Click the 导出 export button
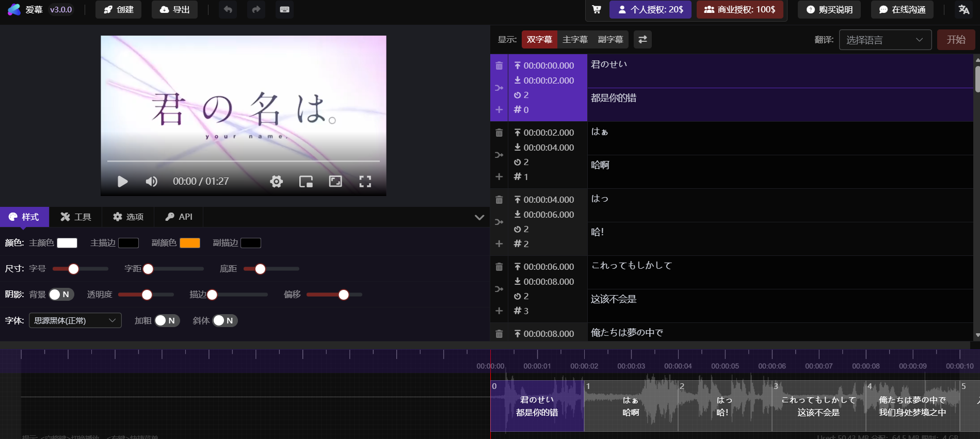The width and height of the screenshot is (980, 439). pos(174,9)
